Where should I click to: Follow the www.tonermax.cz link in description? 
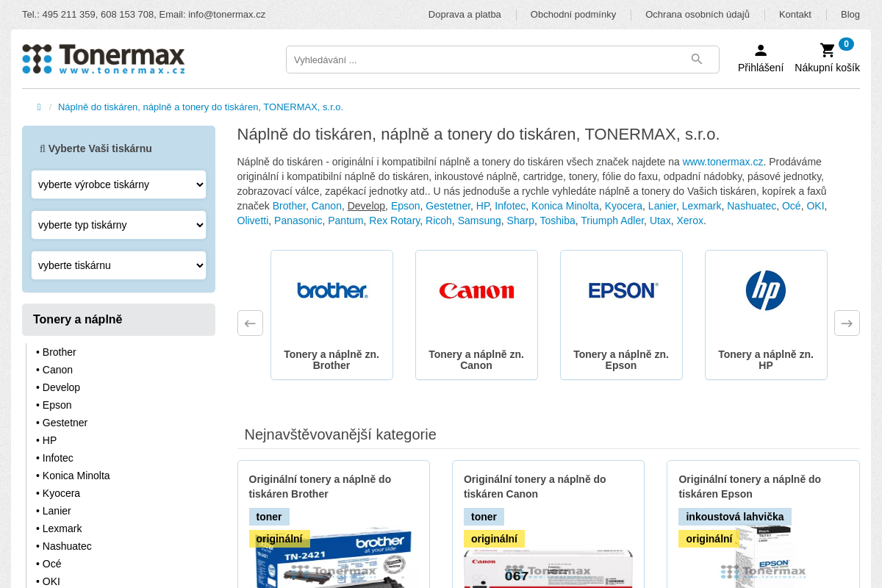point(723,162)
